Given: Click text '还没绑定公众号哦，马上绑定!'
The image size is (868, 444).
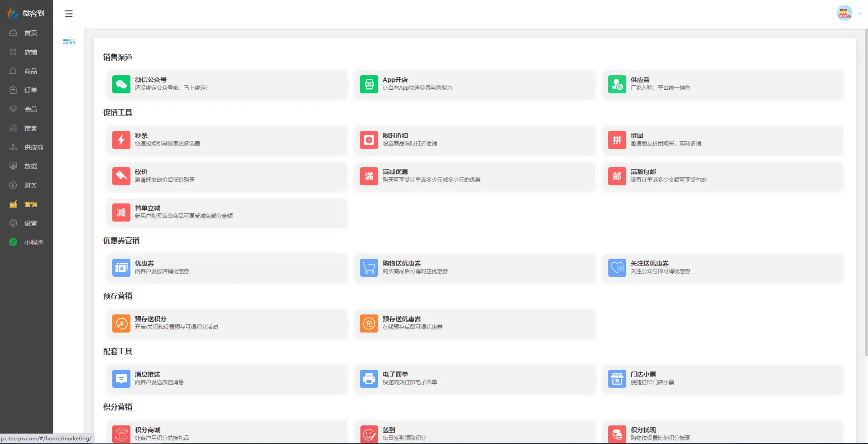Looking at the screenshot, I should click(x=171, y=88).
